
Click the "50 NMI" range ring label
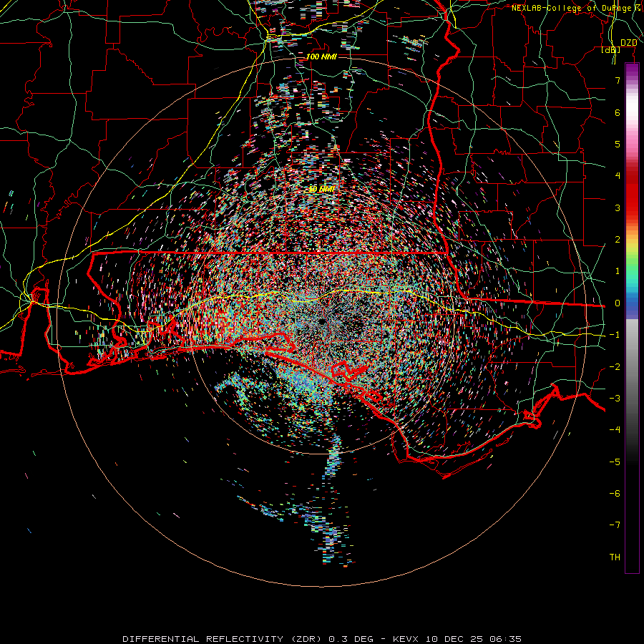point(321,190)
